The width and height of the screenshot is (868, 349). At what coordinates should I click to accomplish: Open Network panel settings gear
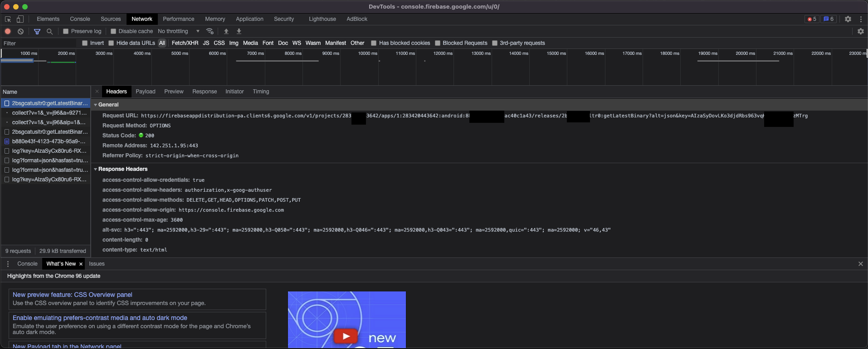coord(860,31)
